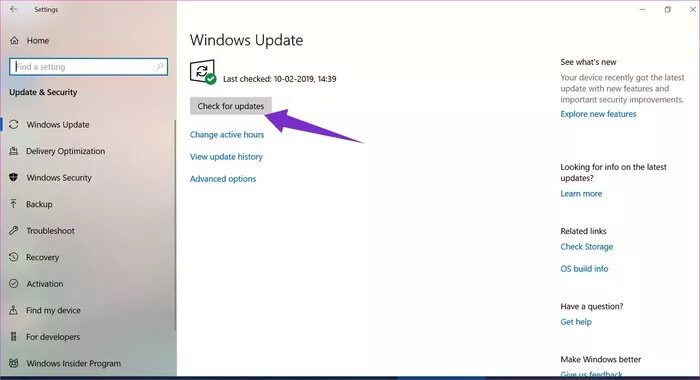Image resolution: width=700 pixels, height=380 pixels.
Task: Click the Windows Insider Program cat icon
Action: [x=14, y=363]
